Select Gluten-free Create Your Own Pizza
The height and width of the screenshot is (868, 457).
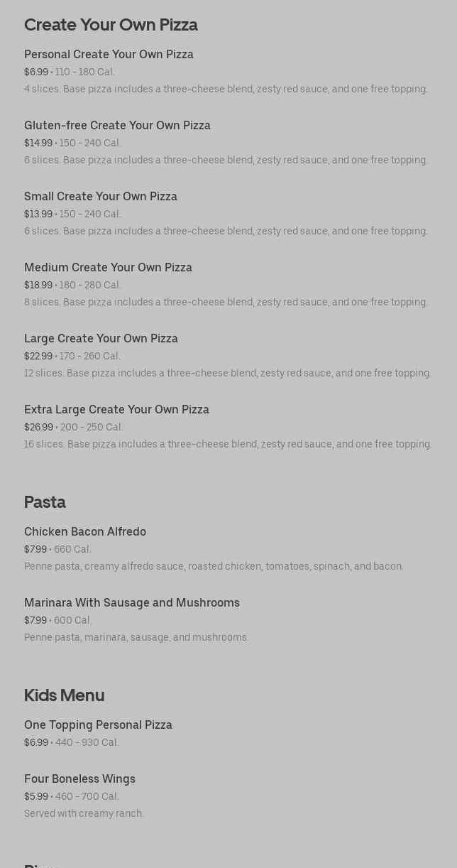tap(117, 126)
